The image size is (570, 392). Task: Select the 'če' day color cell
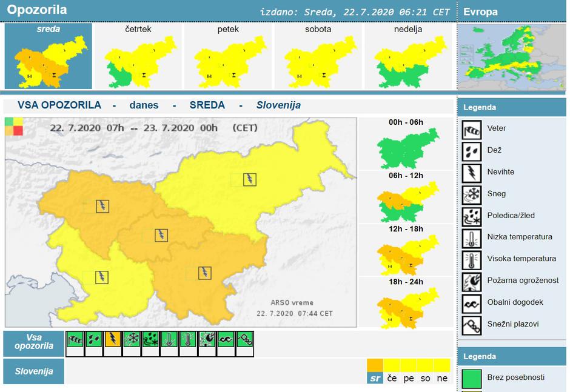coord(392,378)
